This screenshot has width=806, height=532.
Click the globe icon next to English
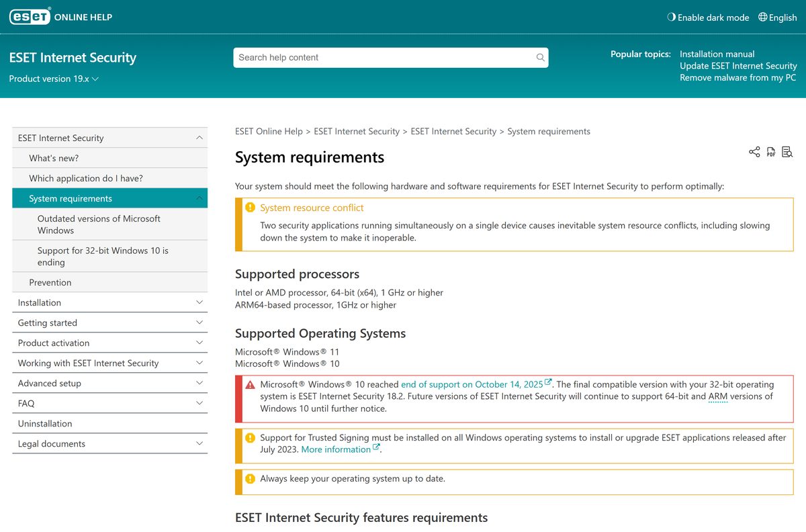pos(762,17)
